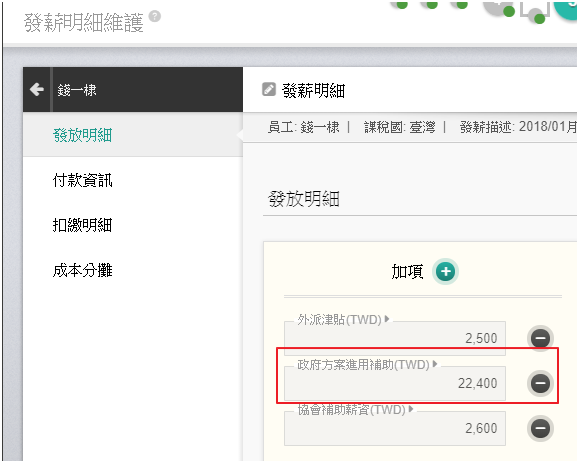Viewport: 579px width, 463px height.
Task: Click the back arrow beside 錢一棣
Action: point(37,89)
